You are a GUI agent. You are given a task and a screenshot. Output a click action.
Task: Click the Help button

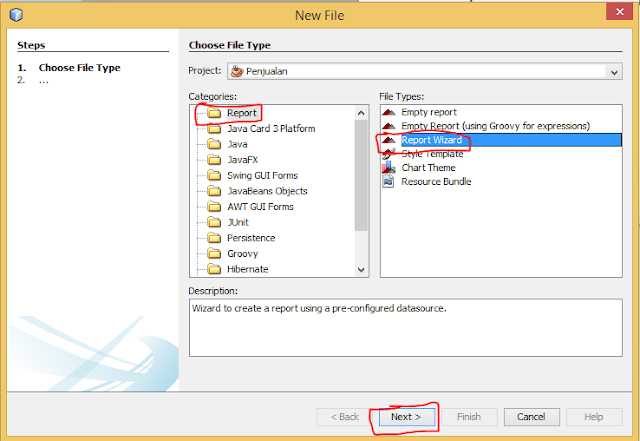(594, 417)
